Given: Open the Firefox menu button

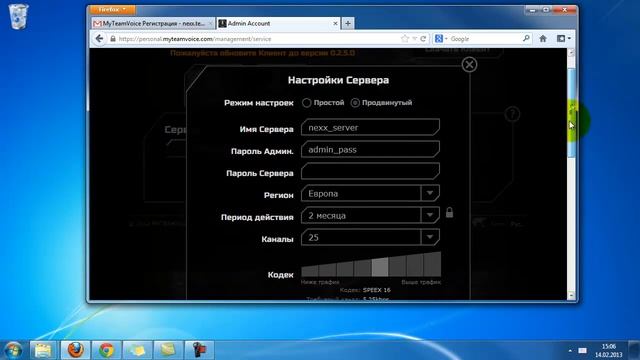Looking at the screenshot, I should click(x=112, y=9).
